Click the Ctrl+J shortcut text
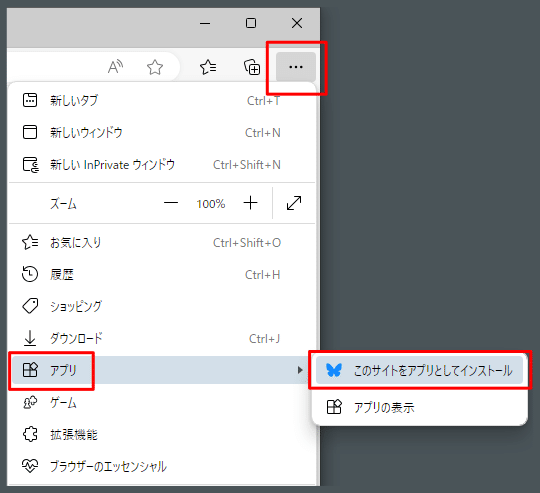Image resolution: width=540 pixels, height=493 pixels. pos(264,339)
